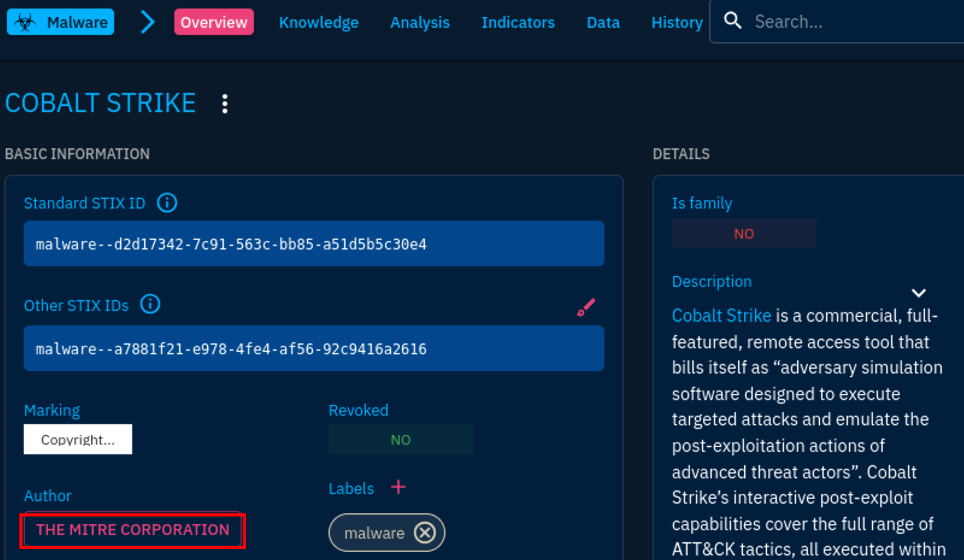Collapse the Description with the chevron
The image size is (964, 560).
918,293
